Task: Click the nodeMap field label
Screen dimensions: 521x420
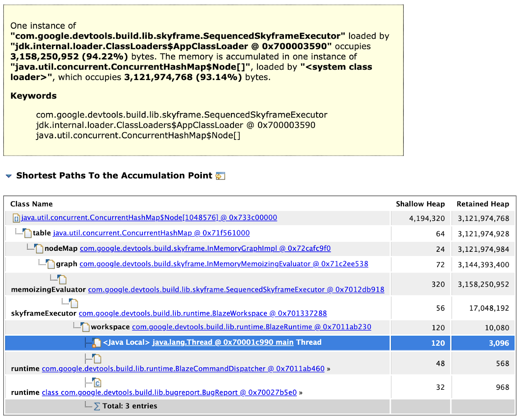Action: (61, 248)
